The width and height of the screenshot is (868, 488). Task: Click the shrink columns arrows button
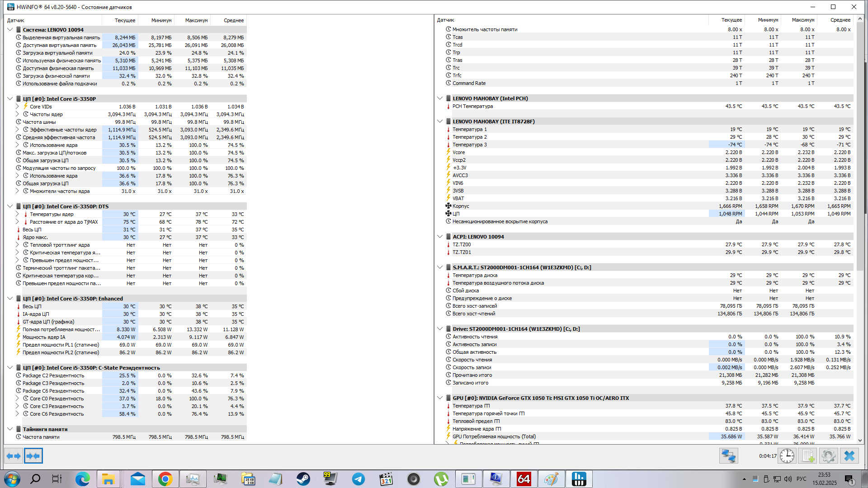tap(33, 456)
